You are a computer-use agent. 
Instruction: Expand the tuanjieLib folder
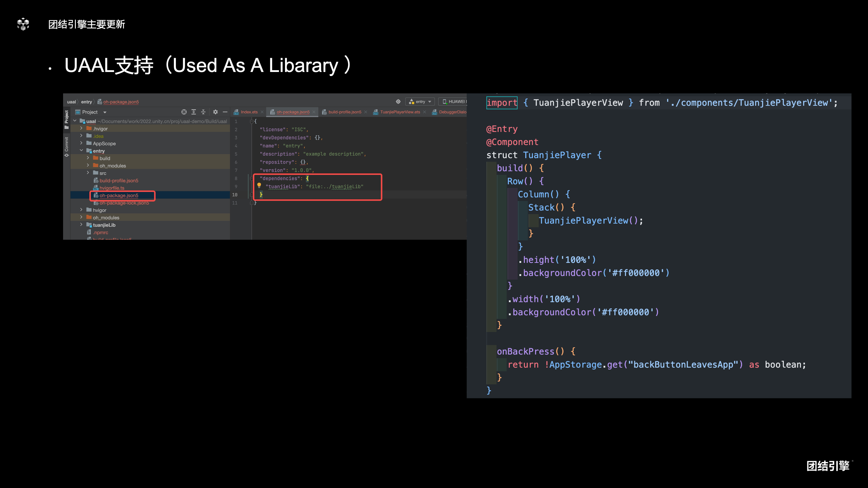(x=81, y=225)
